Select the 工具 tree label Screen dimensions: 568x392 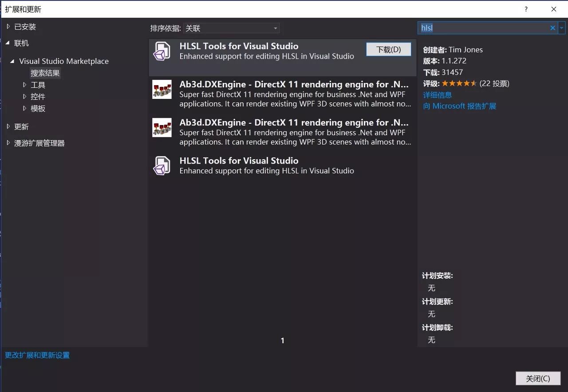pos(38,85)
